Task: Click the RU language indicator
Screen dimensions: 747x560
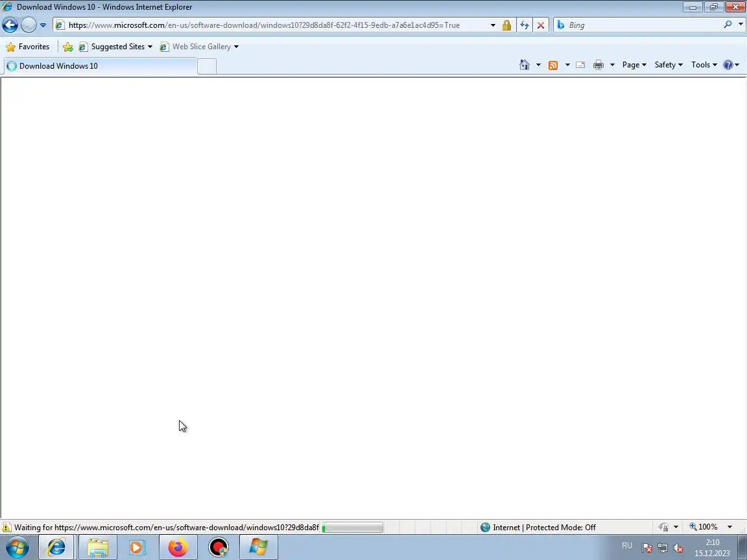Action: point(627,546)
